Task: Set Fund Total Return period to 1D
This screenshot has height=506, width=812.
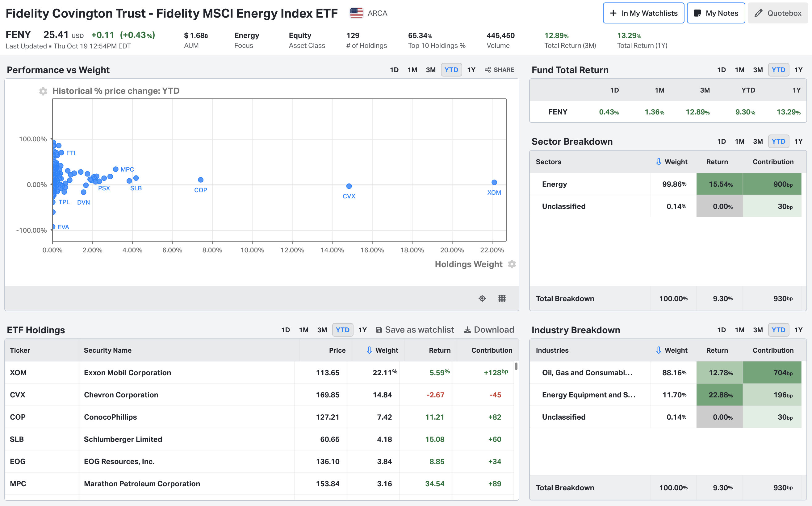Action: (x=721, y=70)
